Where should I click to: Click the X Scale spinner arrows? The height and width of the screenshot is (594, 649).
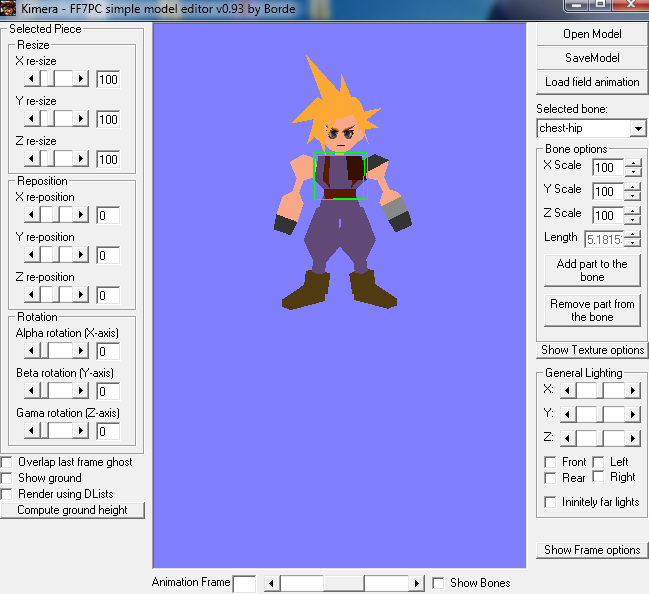pyautogui.click(x=632, y=167)
